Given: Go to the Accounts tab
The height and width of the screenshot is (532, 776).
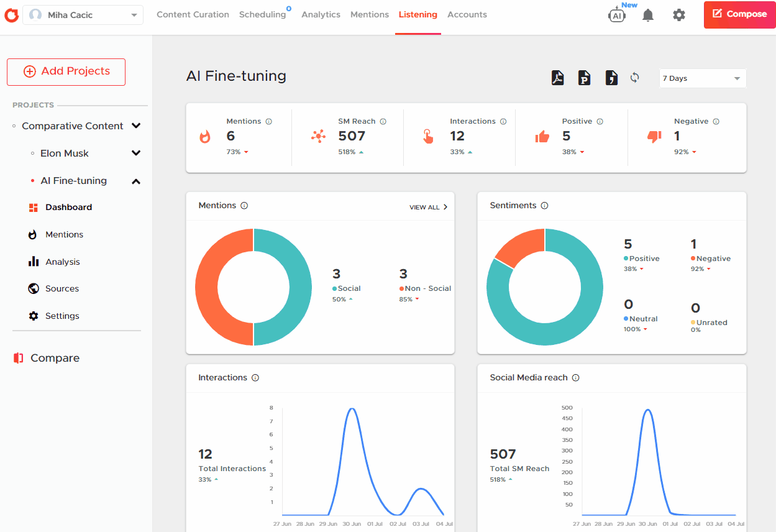Looking at the screenshot, I should point(467,14).
